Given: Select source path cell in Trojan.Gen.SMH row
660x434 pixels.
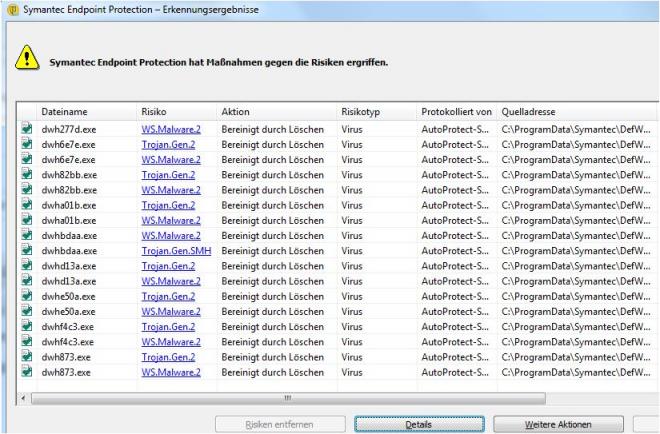Looking at the screenshot, I should tap(576, 250).
